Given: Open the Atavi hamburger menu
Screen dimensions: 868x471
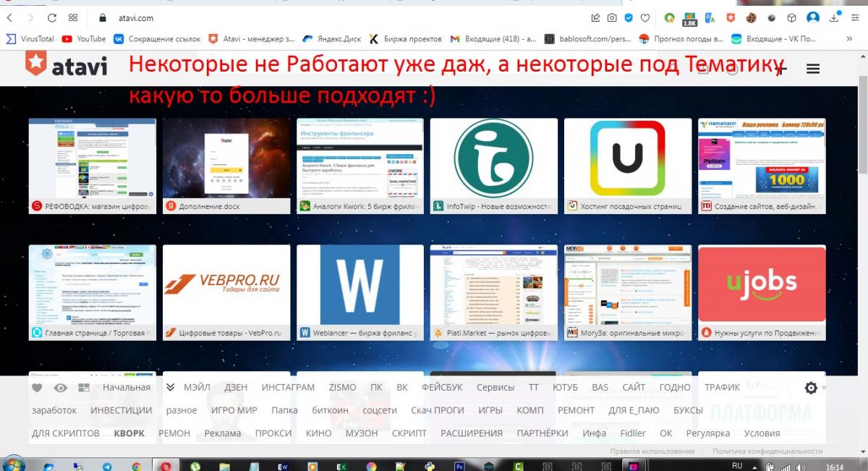Looking at the screenshot, I should pos(813,69).
